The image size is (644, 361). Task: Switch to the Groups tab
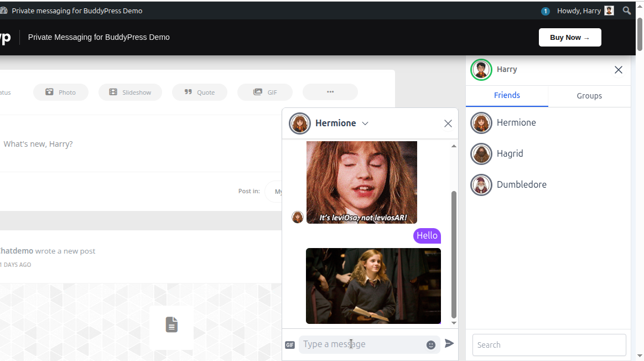point(589,96)
